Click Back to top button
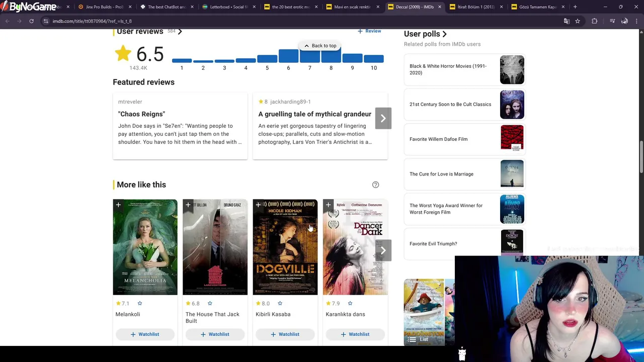644x362 pixels. 320,46
